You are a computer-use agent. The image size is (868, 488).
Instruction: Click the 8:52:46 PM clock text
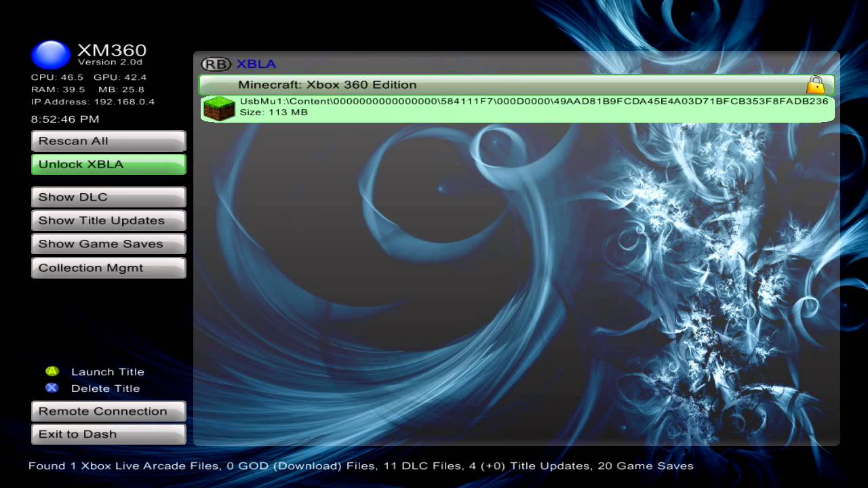(x=65, y=119)
